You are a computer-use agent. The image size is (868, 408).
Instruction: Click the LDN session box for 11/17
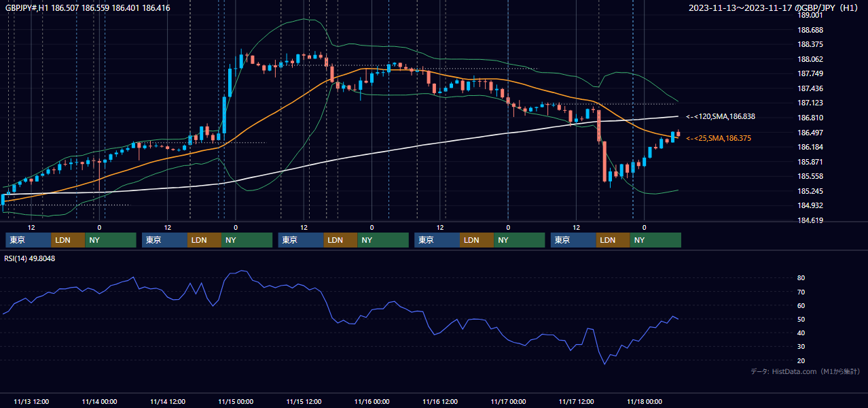613,240
